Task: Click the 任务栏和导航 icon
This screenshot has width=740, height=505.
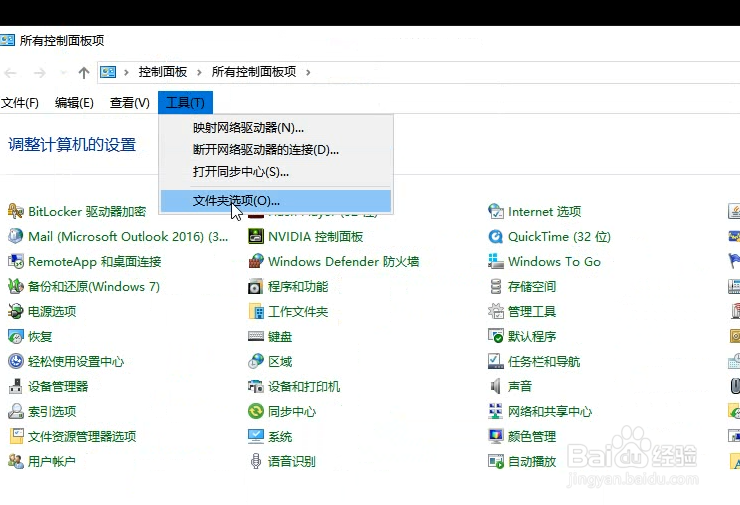Action: click(496, 361)
